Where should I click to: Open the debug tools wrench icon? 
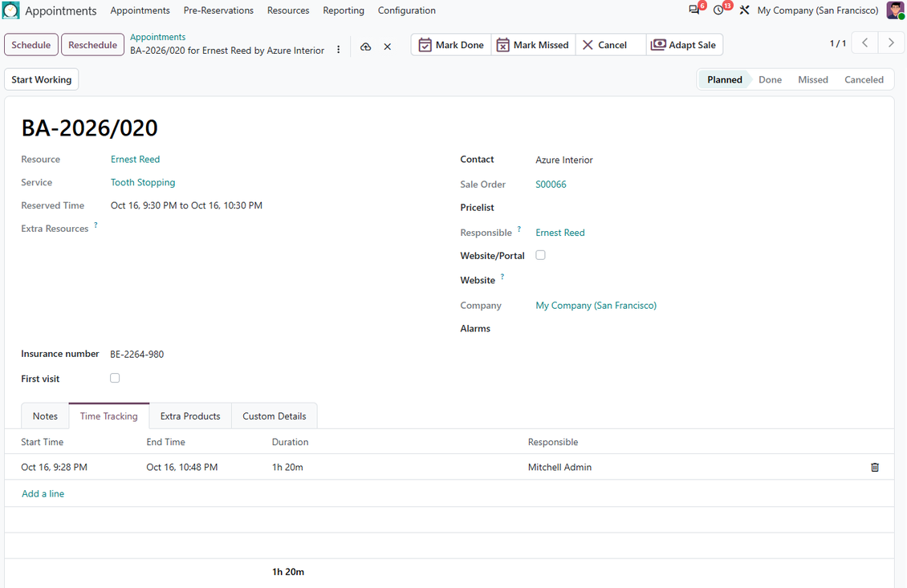point(744,10)
